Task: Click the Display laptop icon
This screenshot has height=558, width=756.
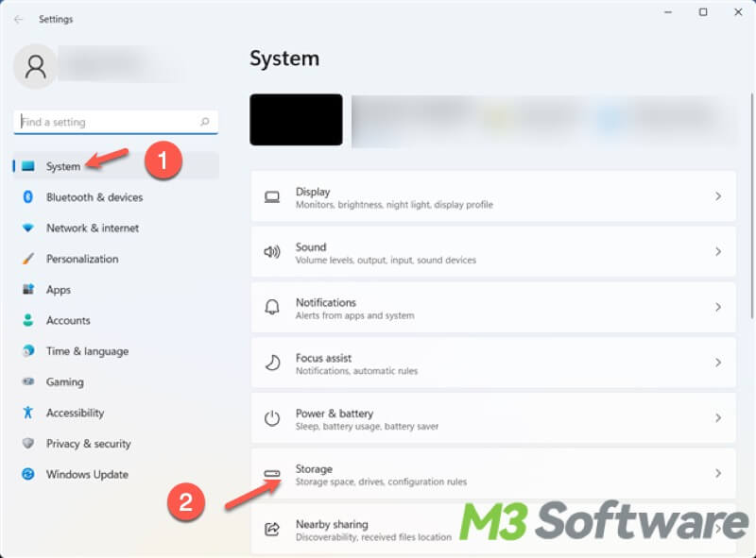Action: [x=272, y=197]
